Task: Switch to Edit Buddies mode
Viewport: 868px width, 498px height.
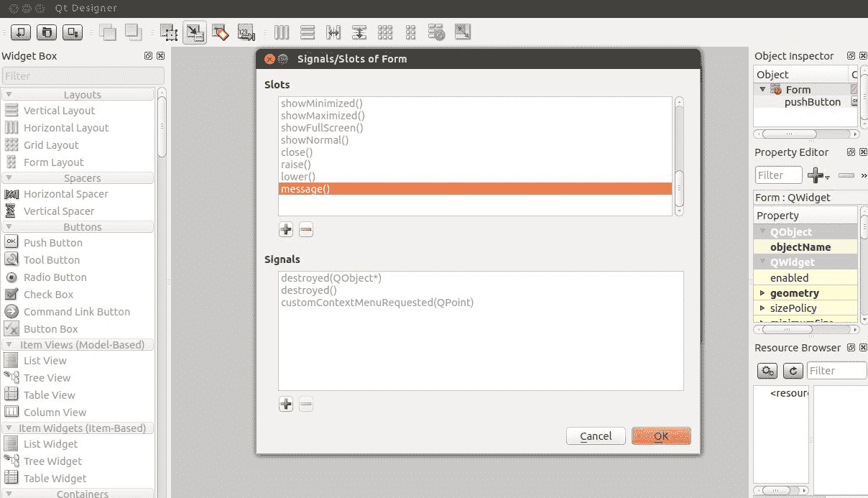Action: tap(221, 32)
